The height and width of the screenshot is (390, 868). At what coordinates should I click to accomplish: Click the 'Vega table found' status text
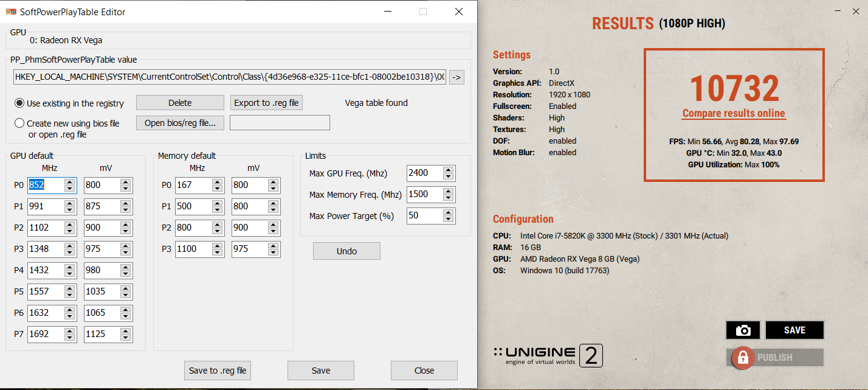376,103
